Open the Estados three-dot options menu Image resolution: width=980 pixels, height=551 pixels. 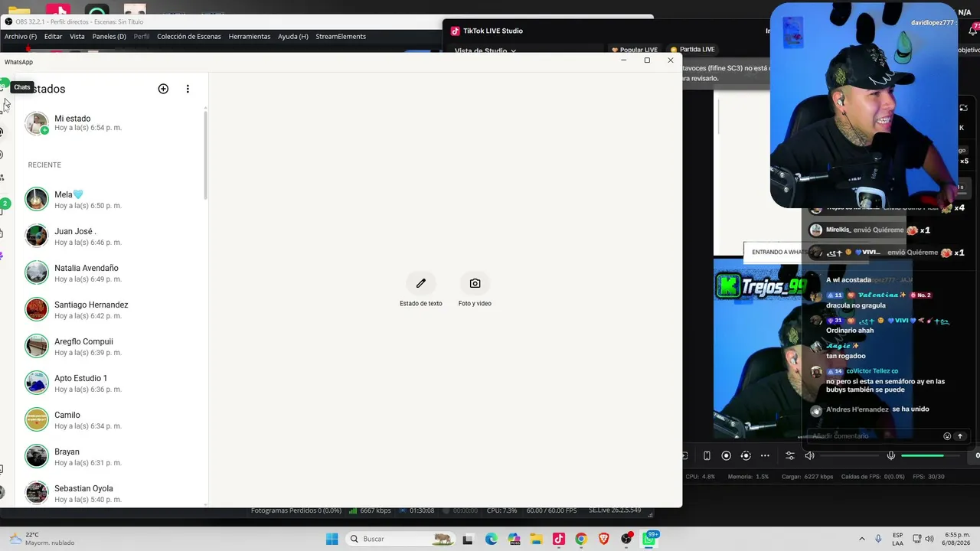click(188, 89)
